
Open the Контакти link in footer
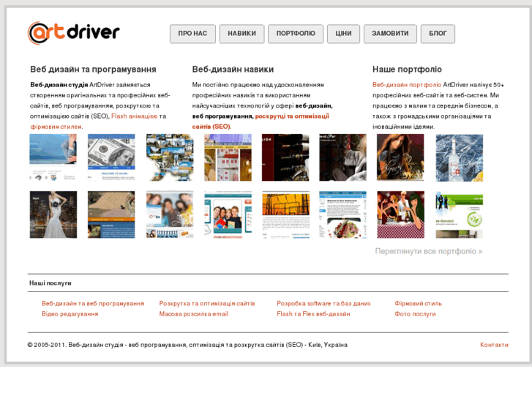pyautogui.click(x=494, y=345)
